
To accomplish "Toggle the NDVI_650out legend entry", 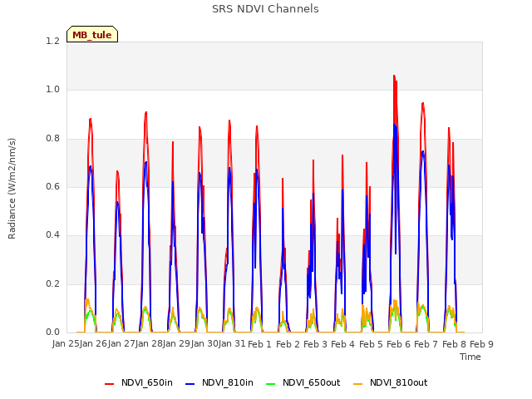I will pyautogui.click(x=303, y=383).
